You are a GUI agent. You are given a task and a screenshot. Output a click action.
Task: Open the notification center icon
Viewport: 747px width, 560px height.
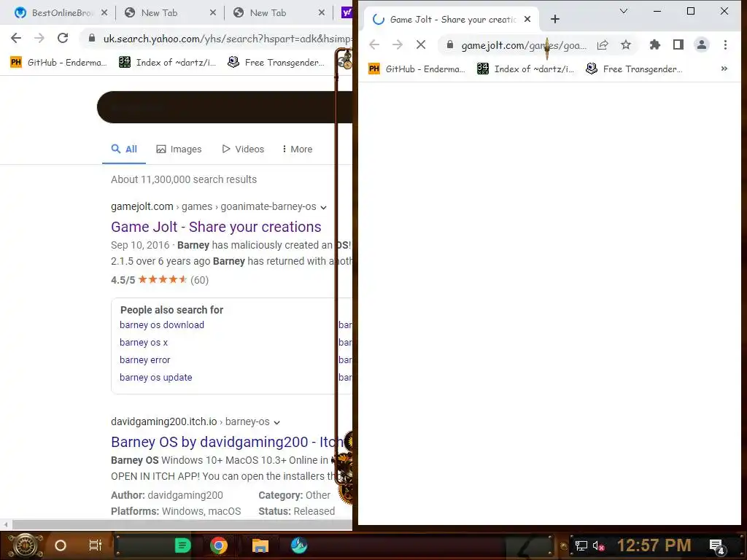716,547
